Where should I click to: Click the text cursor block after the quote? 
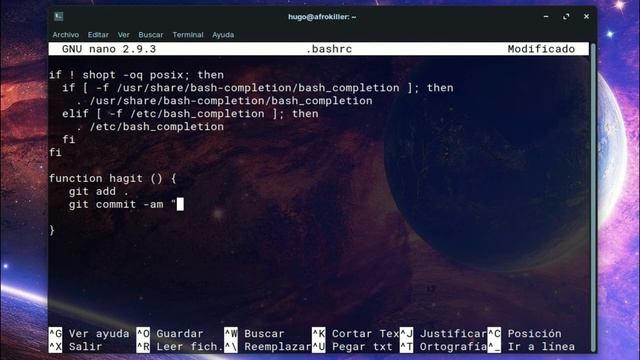(x=180, y=204)
